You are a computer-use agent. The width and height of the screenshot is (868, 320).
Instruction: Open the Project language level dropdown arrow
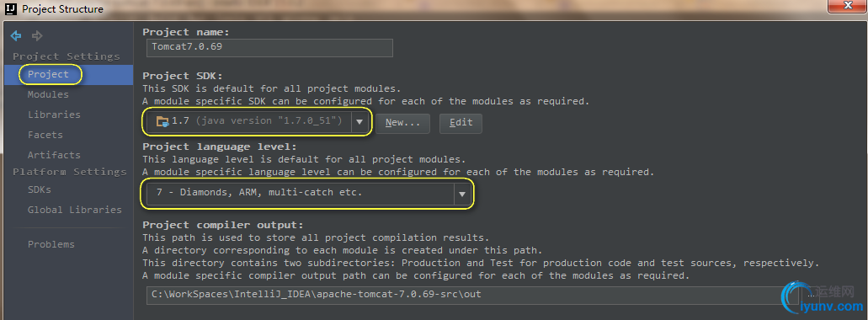(x=462, y=195)
